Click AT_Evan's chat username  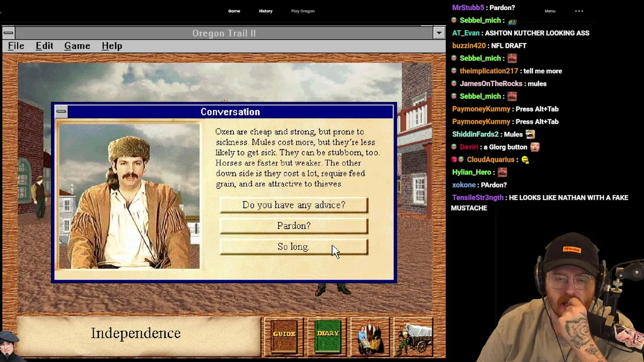[x=466, y=33]
